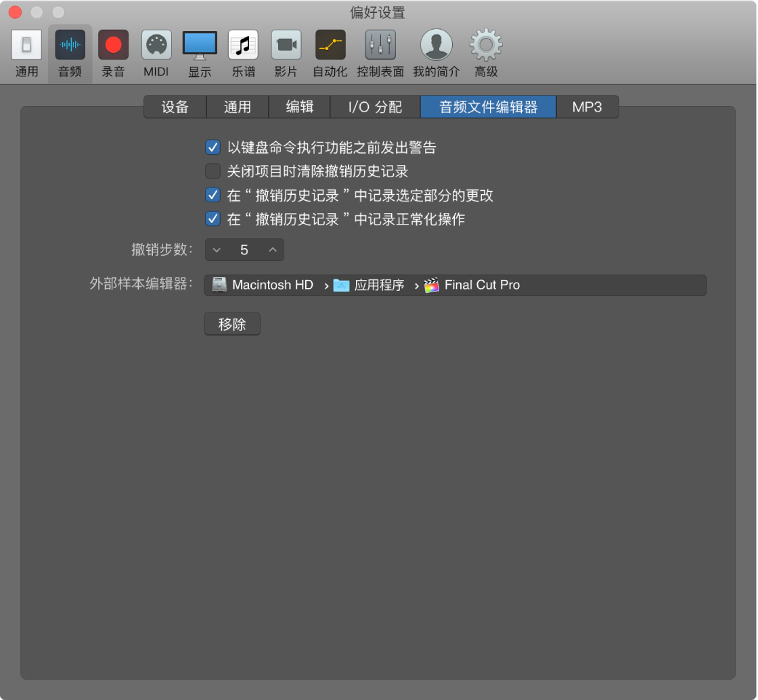The image size is (758, 700).
Task: Open the 录音 recording preferences icon
Action: click(x=113, y=45)
